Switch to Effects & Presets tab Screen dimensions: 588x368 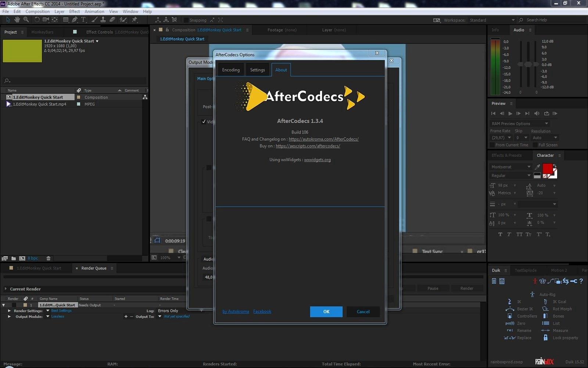(x=506, y=155)
